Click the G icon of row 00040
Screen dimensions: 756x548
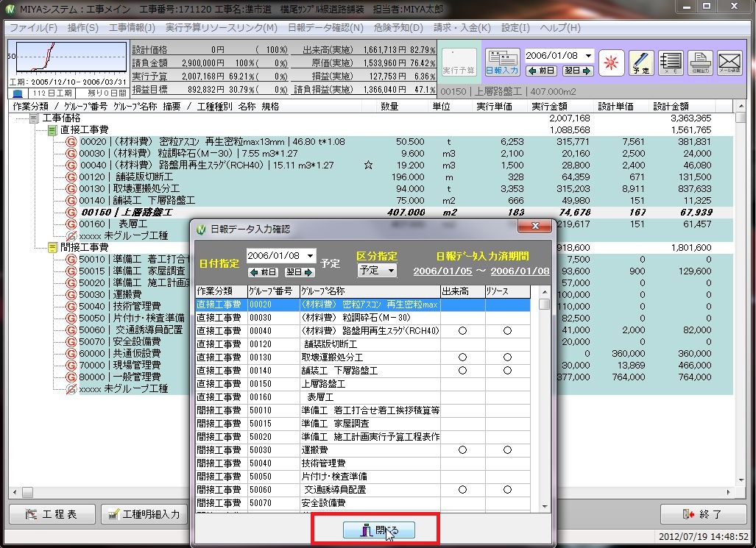(71, 166)
